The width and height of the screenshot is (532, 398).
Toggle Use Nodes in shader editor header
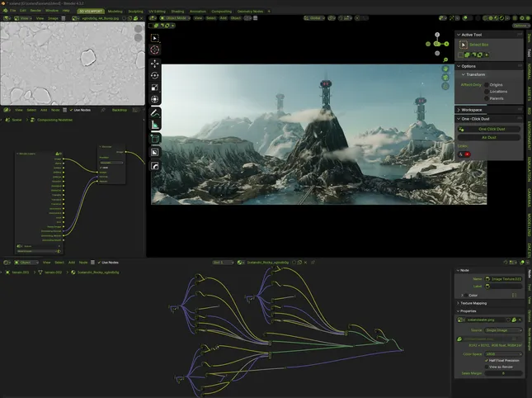tap(108, 262)
